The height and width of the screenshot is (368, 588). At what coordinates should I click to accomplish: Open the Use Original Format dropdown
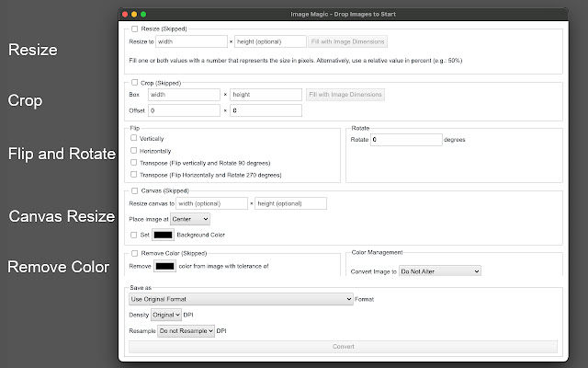(x=241, y=299)
